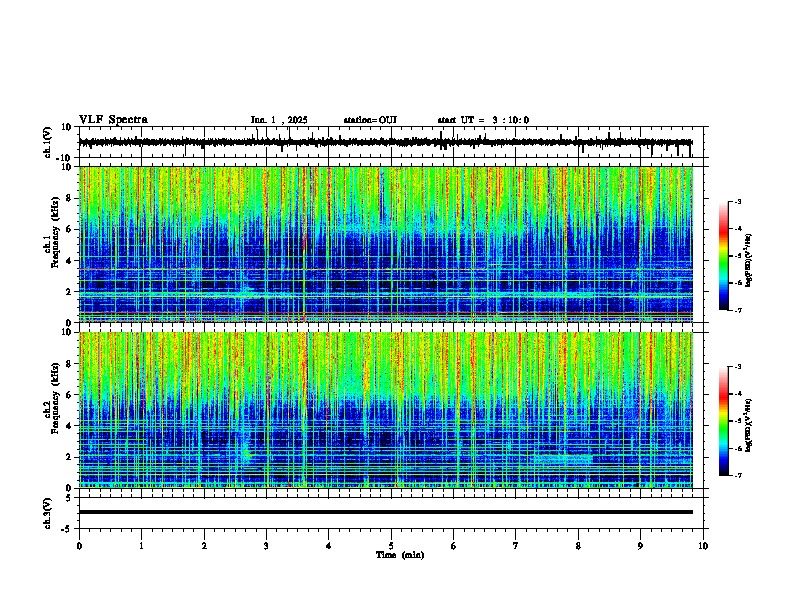Click the "9" minute time tick label
Viewport: 792px width, 612px height.
(640, 546)
